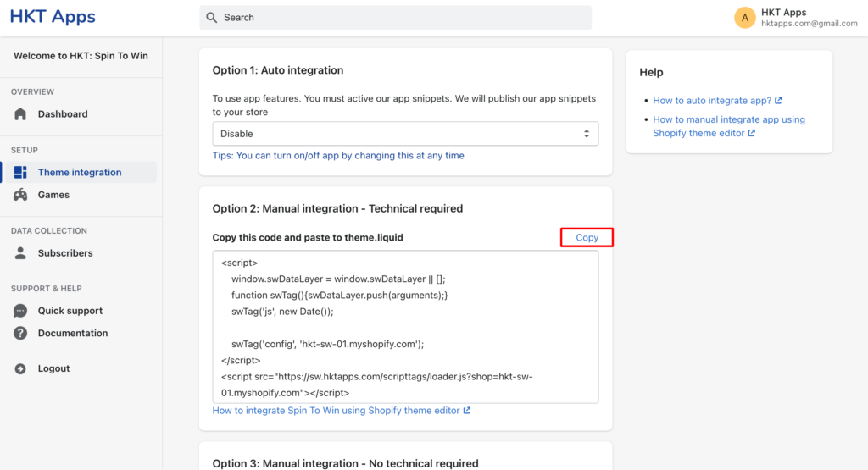Click the HKT Apps account name

783,12
